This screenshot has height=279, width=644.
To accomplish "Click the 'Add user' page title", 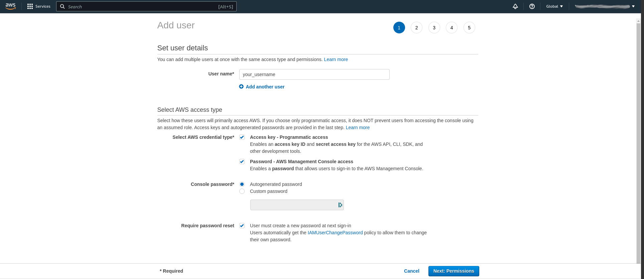I will pos(176,25).
